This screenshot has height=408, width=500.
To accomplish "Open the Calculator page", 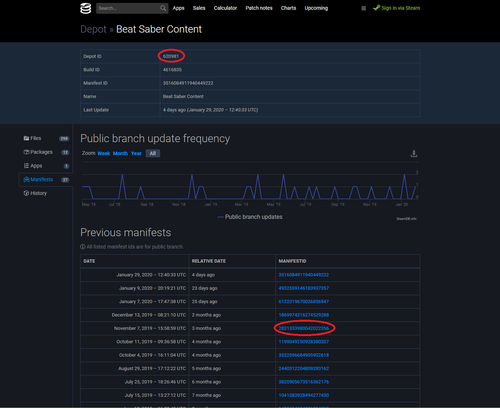I will point(225,8).
